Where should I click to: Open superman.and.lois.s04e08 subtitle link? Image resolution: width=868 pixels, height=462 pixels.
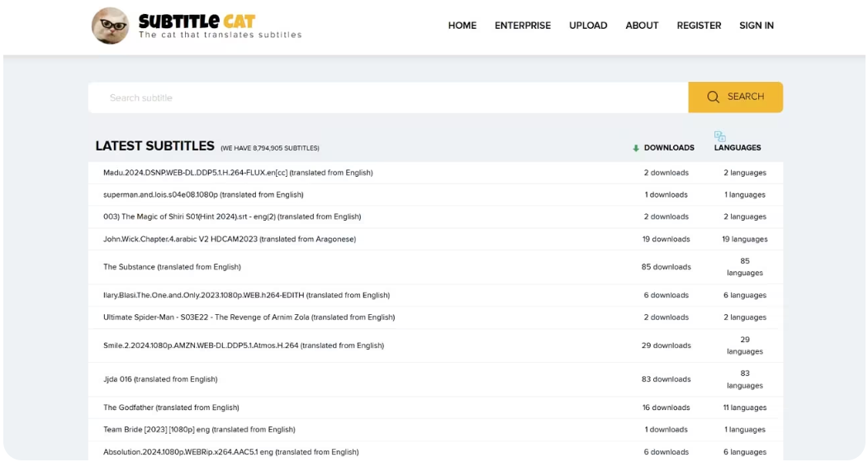point(203,195)
